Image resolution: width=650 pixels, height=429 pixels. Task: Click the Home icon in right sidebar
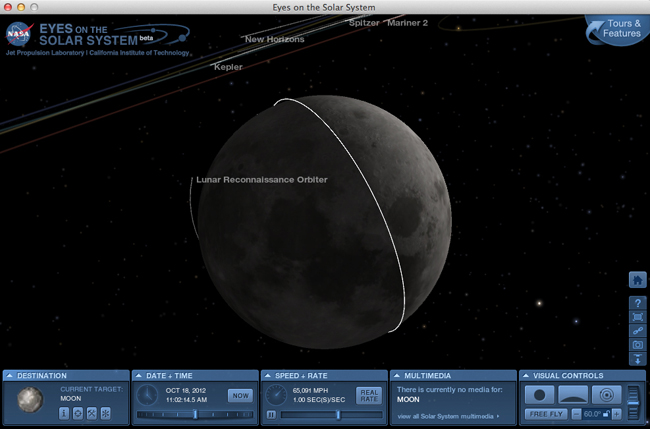click(638, 280)
